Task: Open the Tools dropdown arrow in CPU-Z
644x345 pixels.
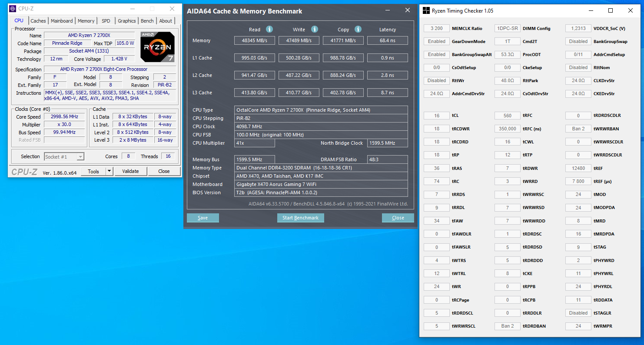Action: click(x=109, y=171)
